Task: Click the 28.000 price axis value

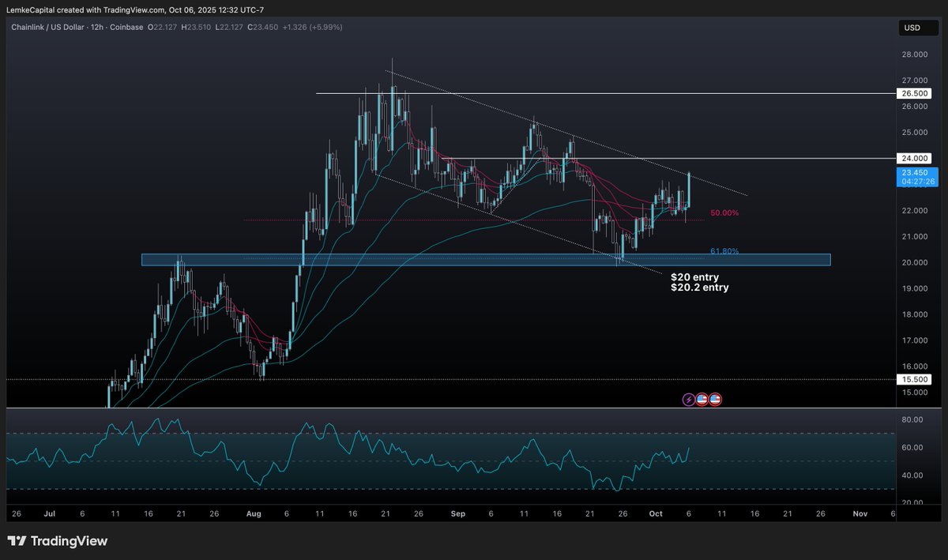Action: coord(915,54)
